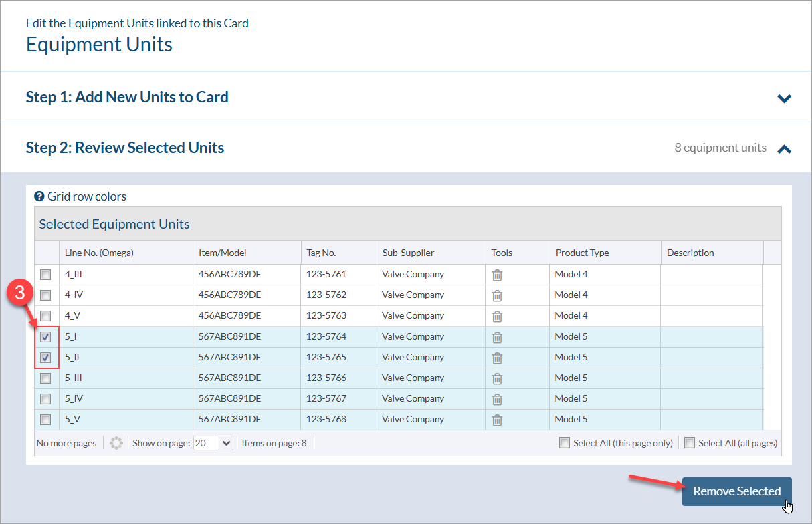
Task: Check the box for row 5_IV
Action: [x=45, y=399]
